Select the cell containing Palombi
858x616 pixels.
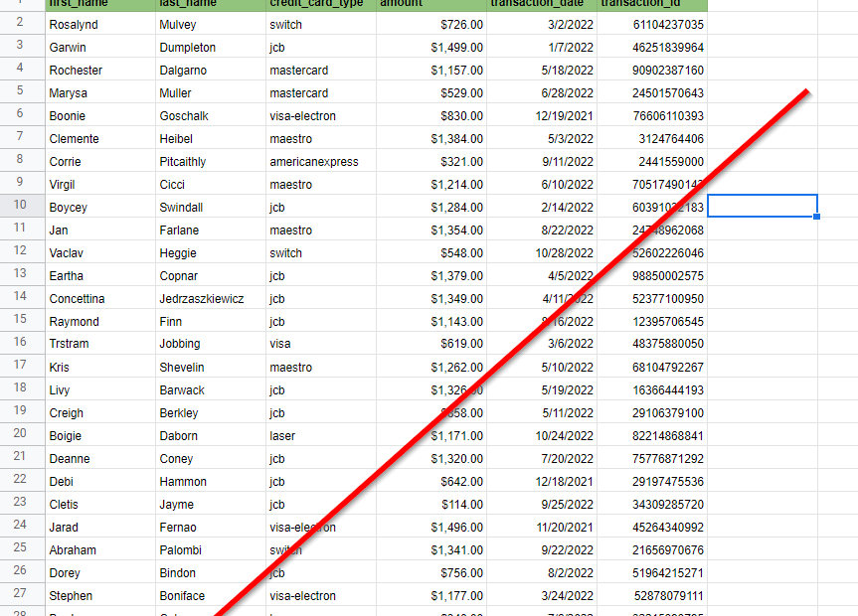[x=211, y=549]
